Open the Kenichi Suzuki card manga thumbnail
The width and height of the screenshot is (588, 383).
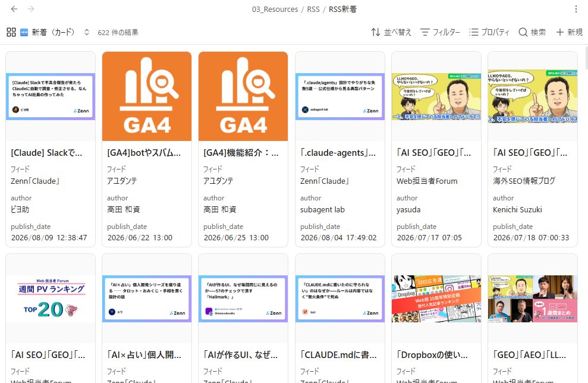click(533, 96)
